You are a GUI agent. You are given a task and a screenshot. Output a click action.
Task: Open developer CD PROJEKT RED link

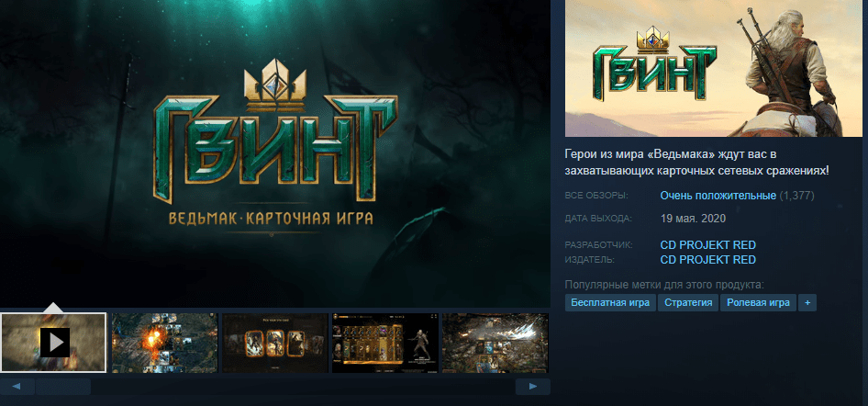708,245
